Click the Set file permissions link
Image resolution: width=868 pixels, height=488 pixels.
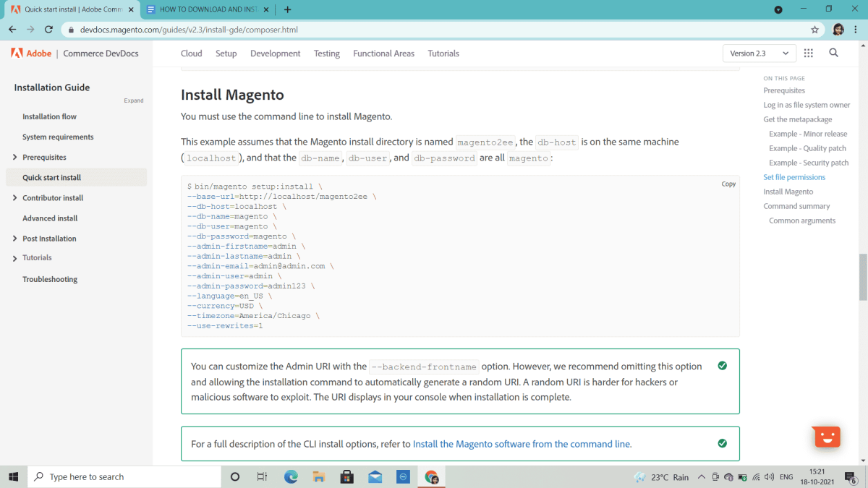pos(794,176)
